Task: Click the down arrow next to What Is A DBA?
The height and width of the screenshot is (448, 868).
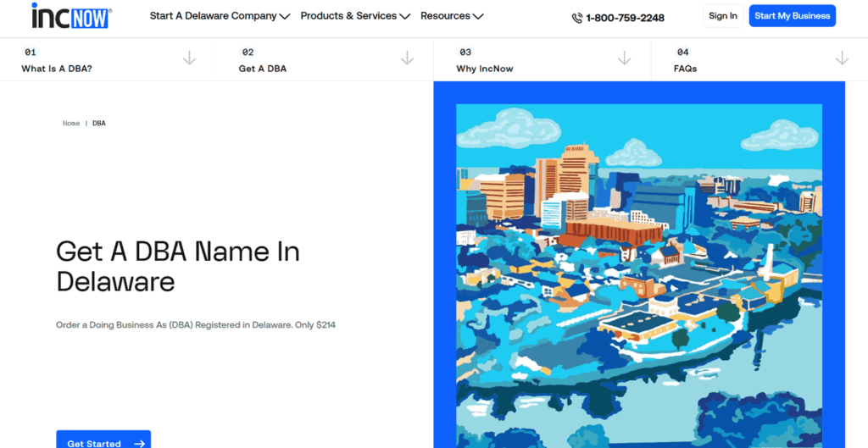Action: [x=189, y=58]
